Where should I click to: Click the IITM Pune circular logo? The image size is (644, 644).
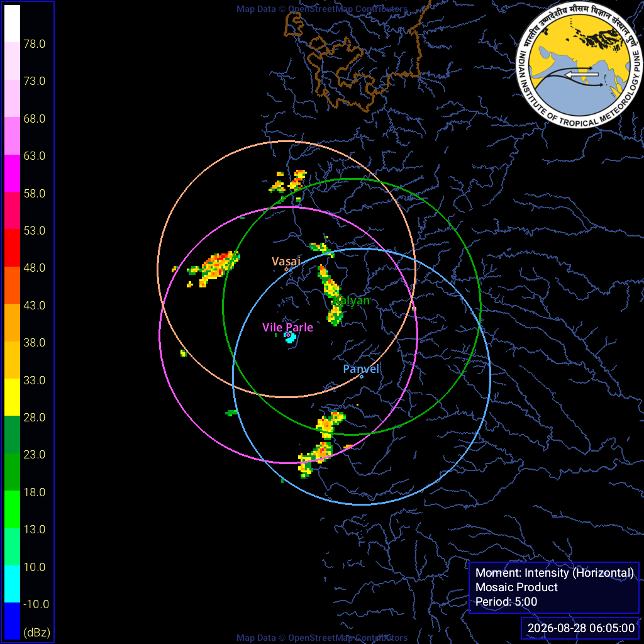[x=579, y=65]
